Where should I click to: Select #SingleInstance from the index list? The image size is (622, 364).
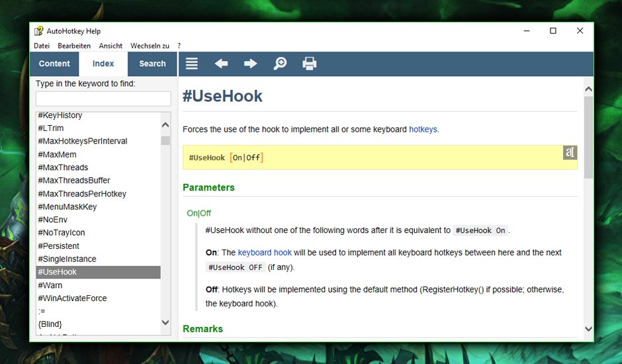(67, 259)
